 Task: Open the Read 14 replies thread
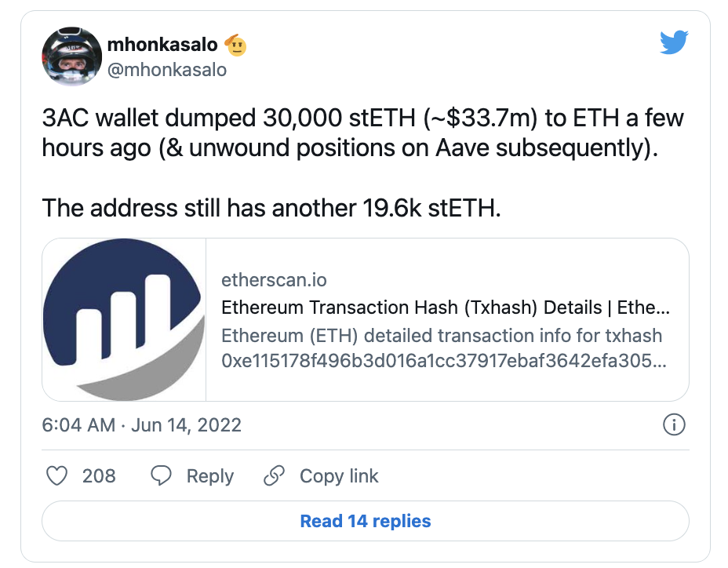coord(364,520)
